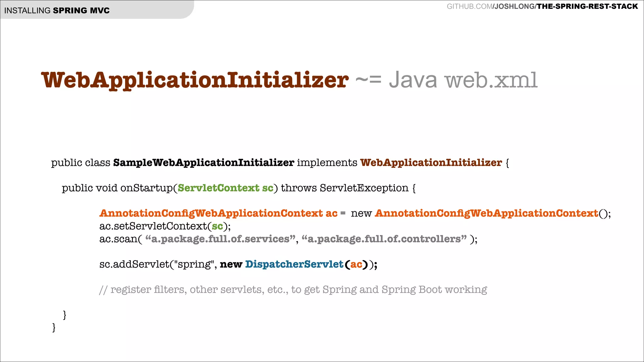Click the GitHub repository URL in header
The image size is (644, 362).
542,7
